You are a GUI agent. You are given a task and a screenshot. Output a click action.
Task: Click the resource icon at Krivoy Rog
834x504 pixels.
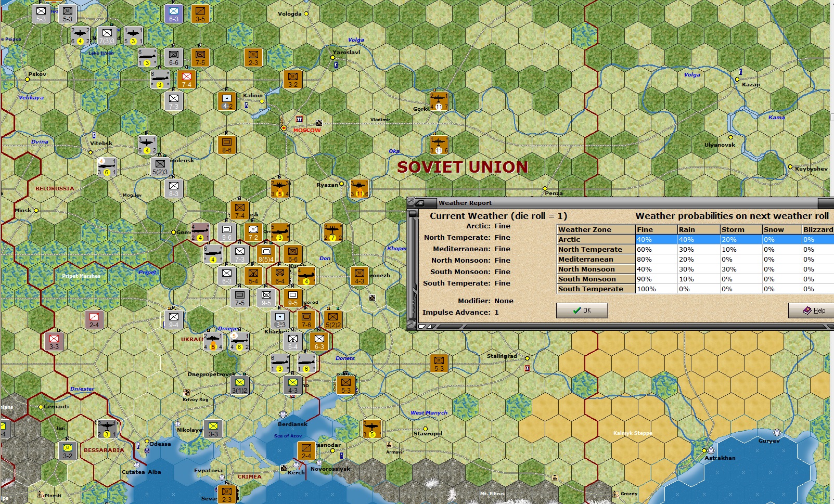[187, 392]
